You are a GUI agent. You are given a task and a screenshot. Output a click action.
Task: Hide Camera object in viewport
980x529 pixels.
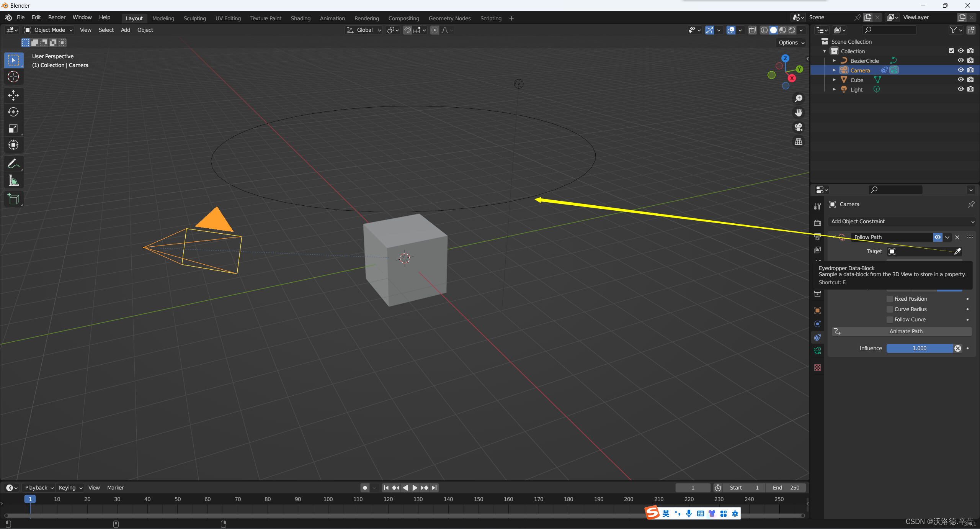(x=960, y=70)
